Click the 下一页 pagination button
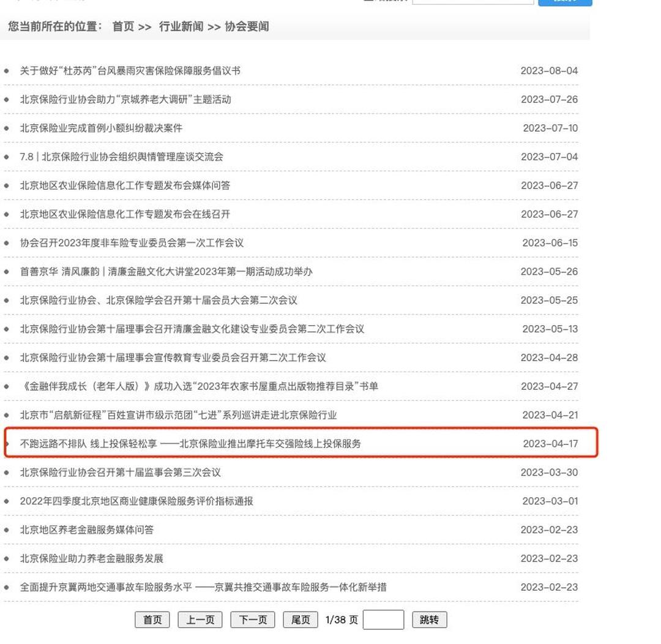The height and width of the screenshot is (644, 661). (x=252, y=620)
